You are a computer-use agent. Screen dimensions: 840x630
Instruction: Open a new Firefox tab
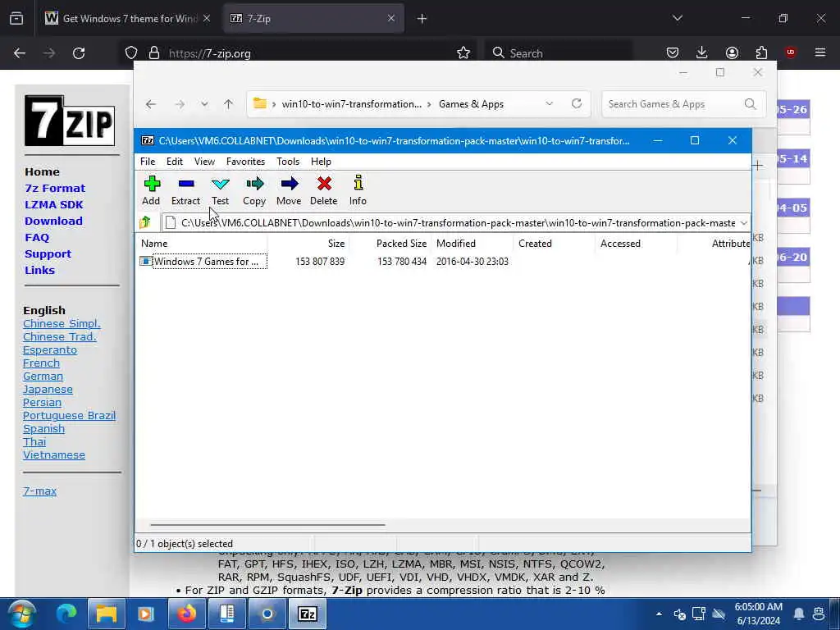point(422,19)
